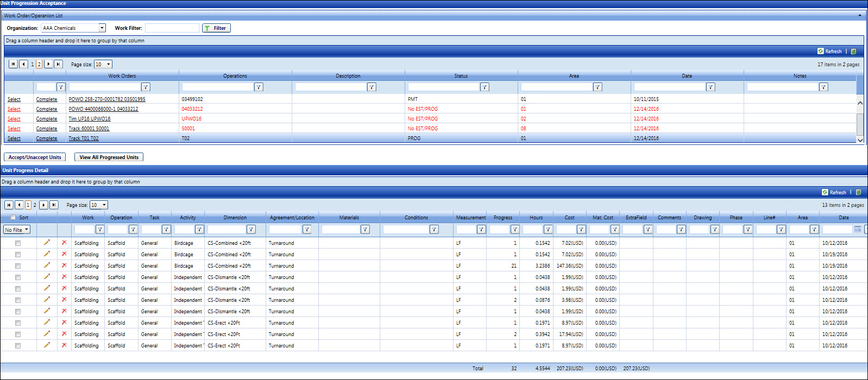Open the Track 60001 50001 work order link
The image size is (868, 380).
pos(89,129)
